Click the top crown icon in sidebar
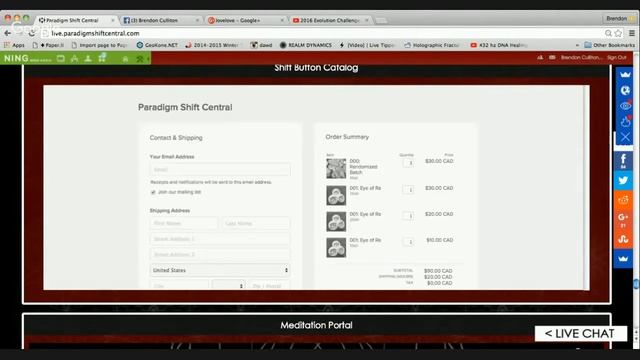Viewport: 640px width, 360px height. (x=625, y=75)
